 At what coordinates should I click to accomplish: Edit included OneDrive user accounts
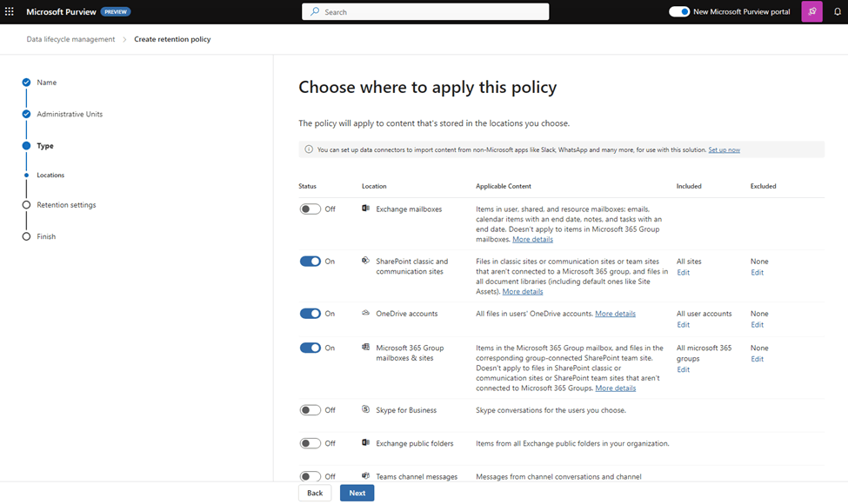click(683, 325)
